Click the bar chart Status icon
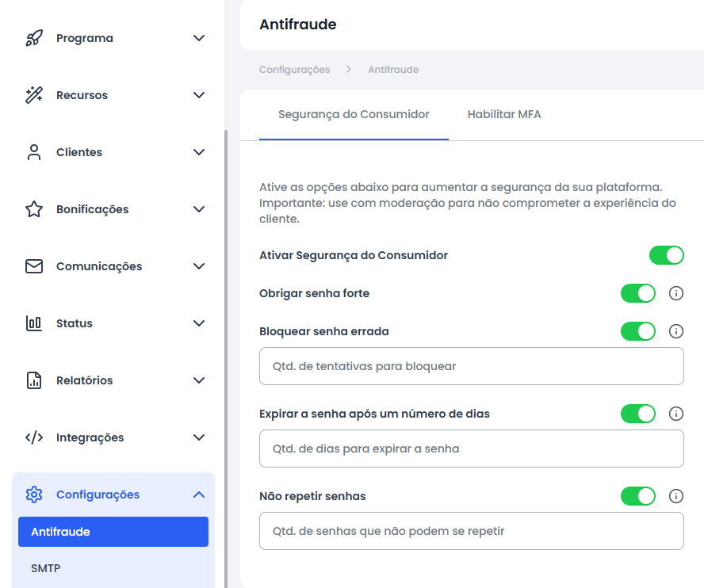The height and width of the screenshot is (588, 704). pos(34,323)
